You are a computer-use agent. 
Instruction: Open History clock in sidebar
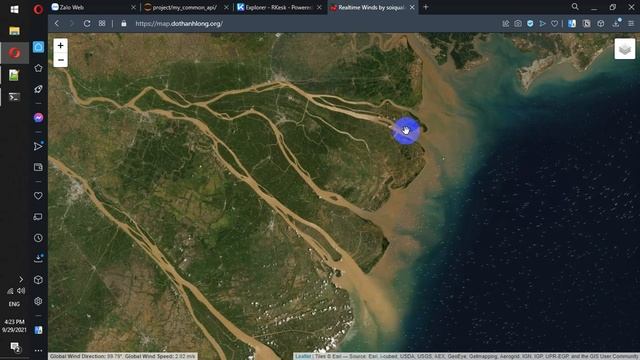38,238
